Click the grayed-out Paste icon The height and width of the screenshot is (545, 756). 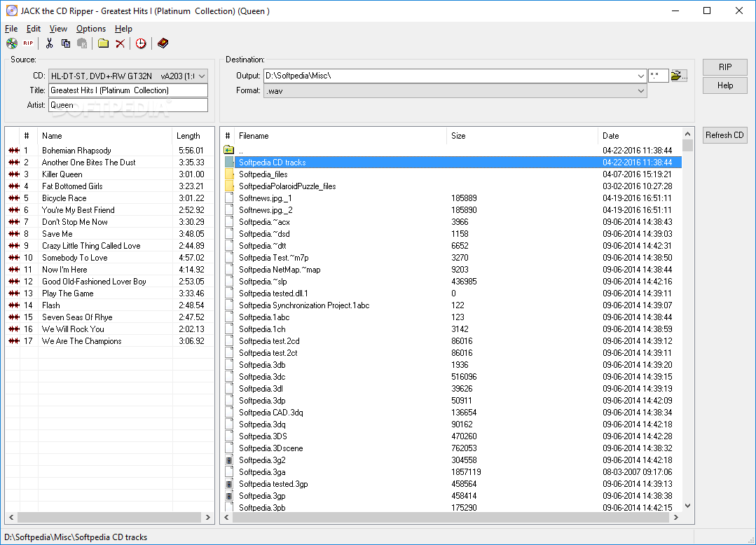pyautogui.click(x=83, y=43)
